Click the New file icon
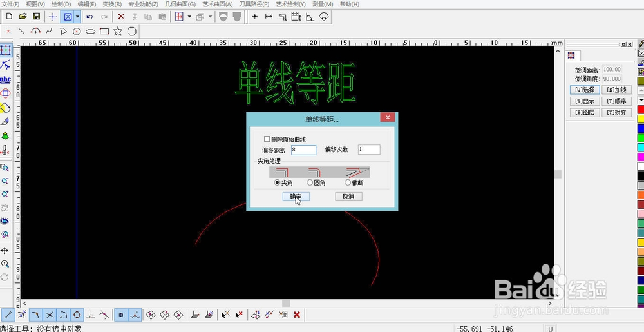The width and height of the screenshot is (644, 332). (x=9, y=17)
